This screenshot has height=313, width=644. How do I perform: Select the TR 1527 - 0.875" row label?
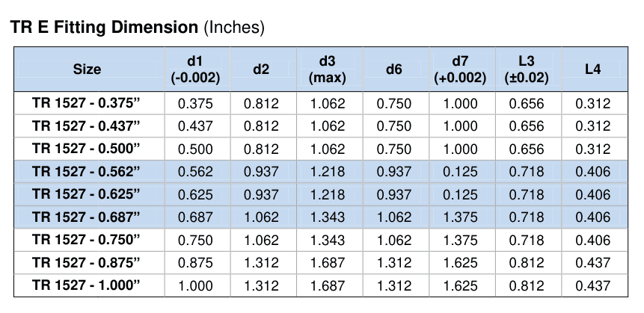(x=86, y=262)
